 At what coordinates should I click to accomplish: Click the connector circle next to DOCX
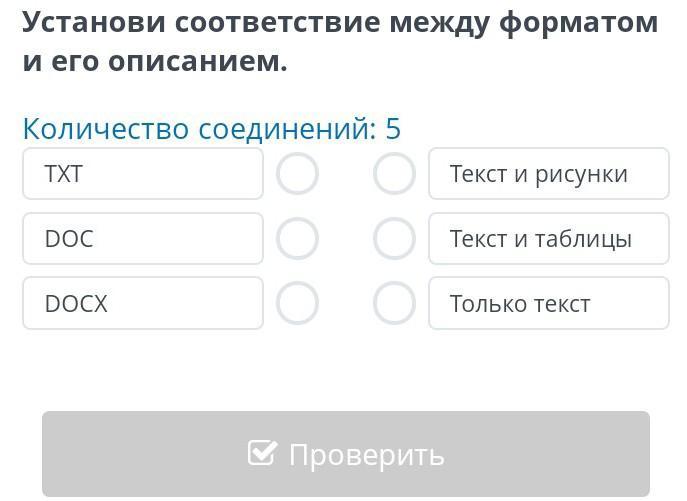click(297, 303)
